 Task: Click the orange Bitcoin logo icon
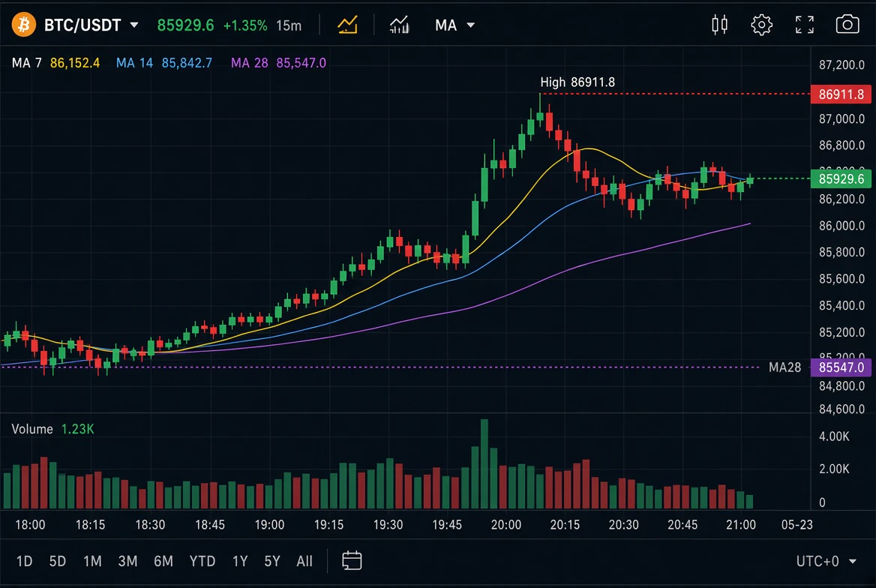pyautogui.click(x=24, y=25)
